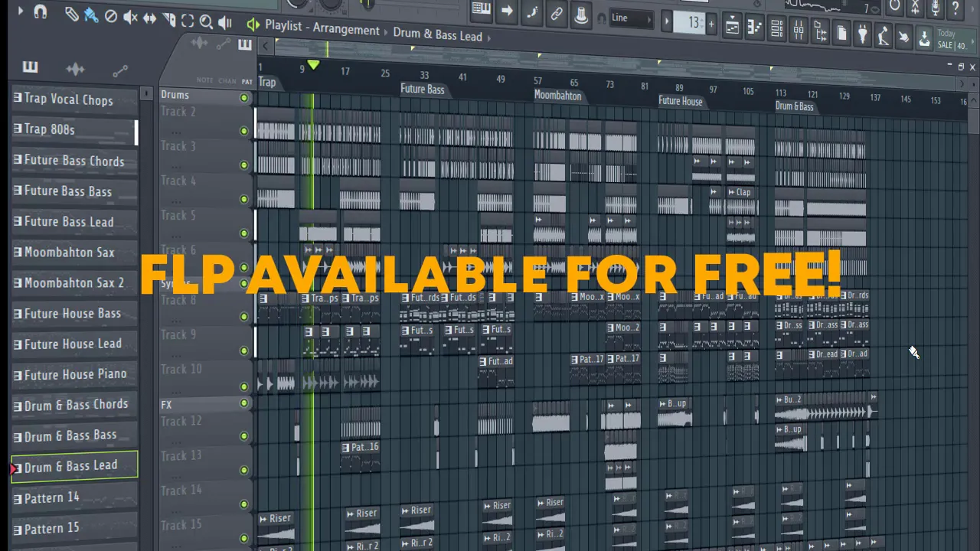Mute Track 3 green light
Image resolution: width=980 pixels, height=551 pixels.
[x=244, y=165]
